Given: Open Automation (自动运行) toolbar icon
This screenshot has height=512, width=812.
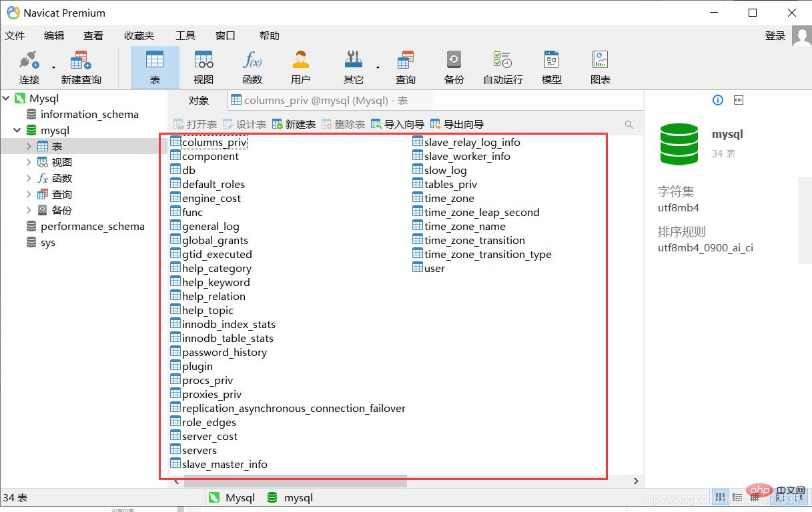Looking at the screenshot, I should [x=502, y=67].
